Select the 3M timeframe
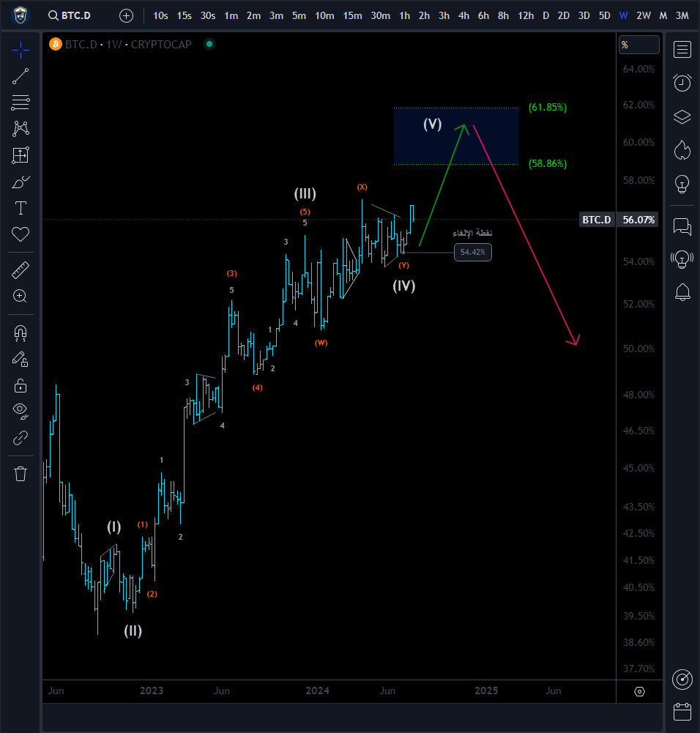 click(x=682, y=16)
